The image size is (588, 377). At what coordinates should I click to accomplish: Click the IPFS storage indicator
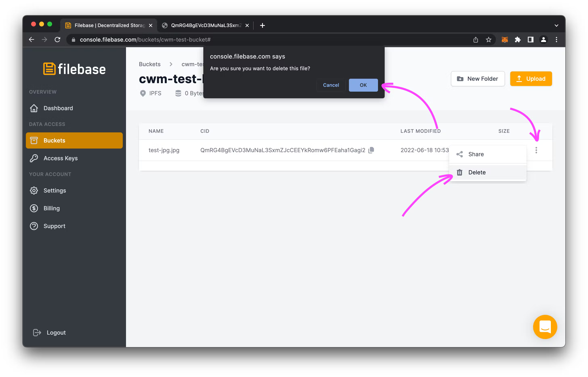[150, 93]
